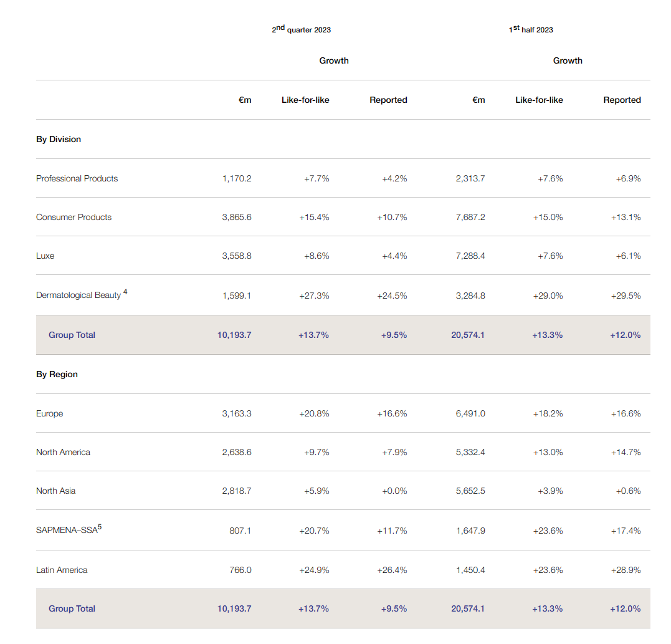
Task: Click the first Like-for-like column header
Action: coord(305,100)
